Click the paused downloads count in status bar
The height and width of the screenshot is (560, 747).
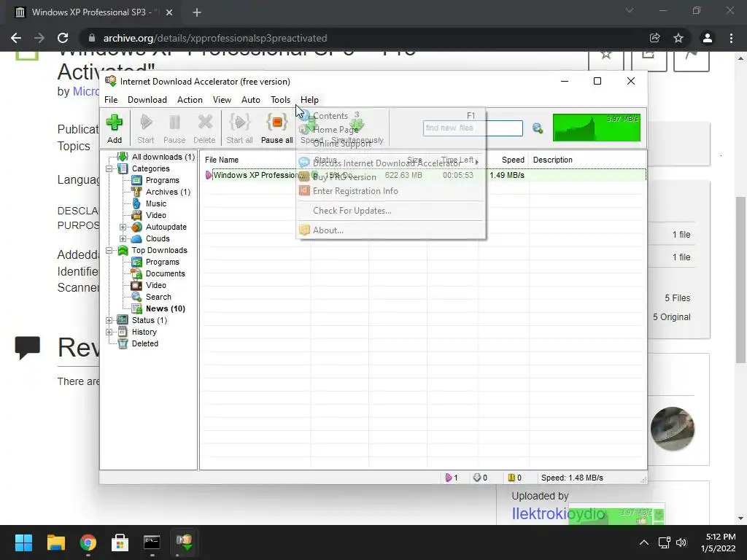pos(514,478)
